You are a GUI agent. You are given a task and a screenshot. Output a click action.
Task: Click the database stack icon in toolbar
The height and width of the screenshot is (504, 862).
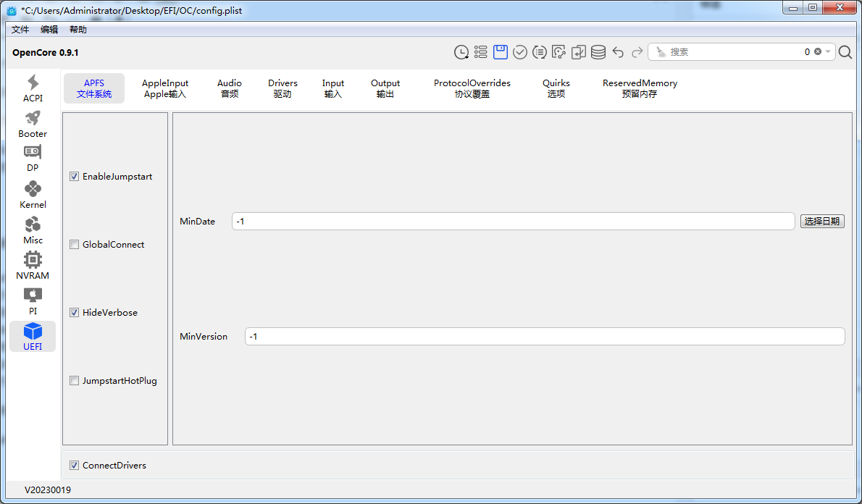[x=598, y=52]
